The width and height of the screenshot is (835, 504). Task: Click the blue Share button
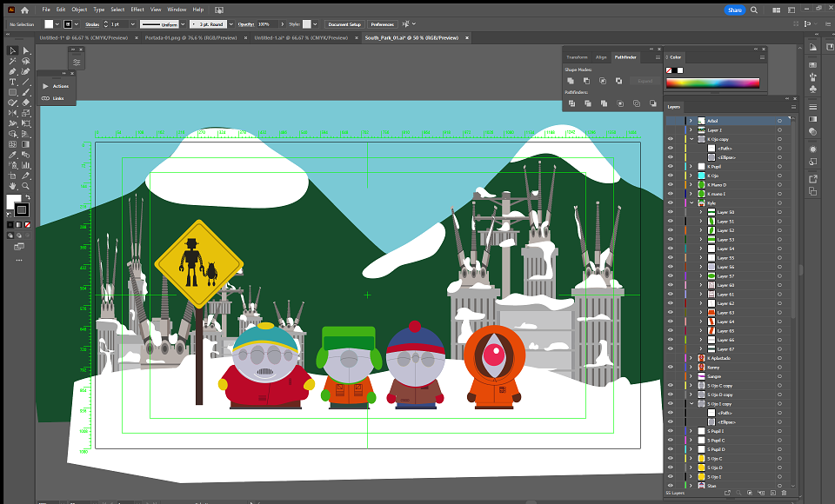tap(735, 10)
